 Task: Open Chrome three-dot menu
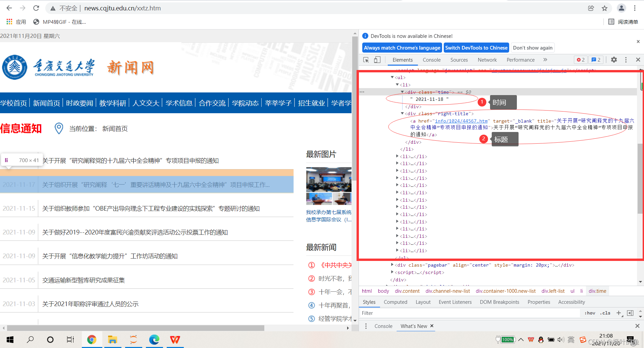click(x=635, y=8)
